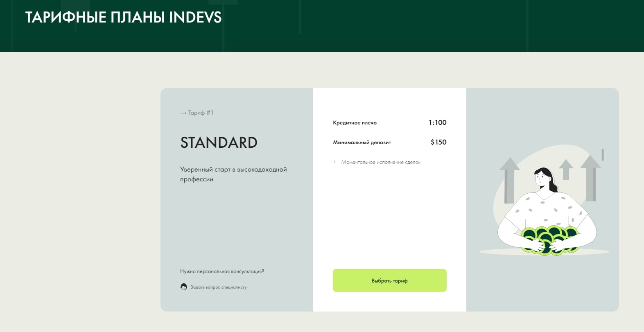Select the 1:100 leverage value
Viewport: 644px width, 332px height.
[438, 122]
